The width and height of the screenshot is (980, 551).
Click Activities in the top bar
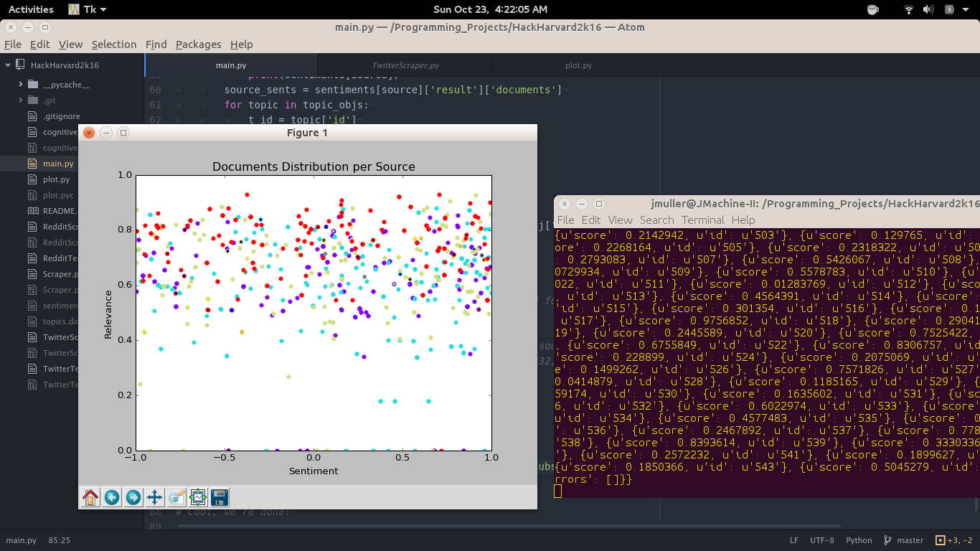click(31, 9)
